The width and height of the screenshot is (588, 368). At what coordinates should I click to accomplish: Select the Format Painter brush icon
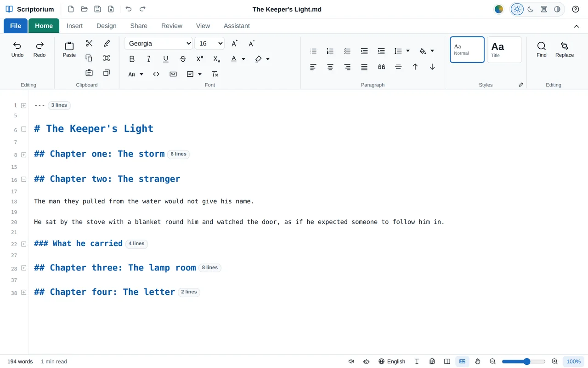pyautogui.click(x=107, y=43)
